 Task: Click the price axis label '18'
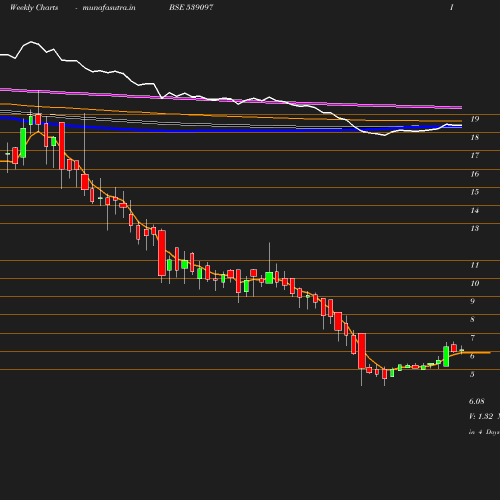[x=475, y=137]
